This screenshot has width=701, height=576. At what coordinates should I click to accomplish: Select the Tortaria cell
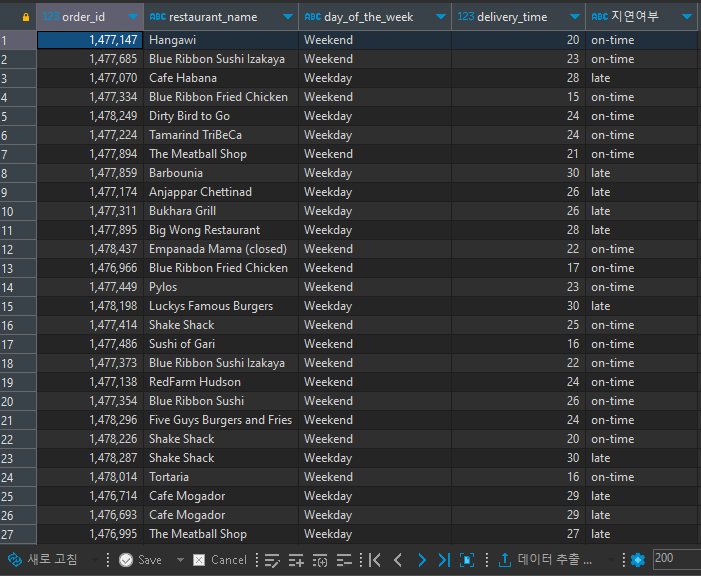[221, 477]
